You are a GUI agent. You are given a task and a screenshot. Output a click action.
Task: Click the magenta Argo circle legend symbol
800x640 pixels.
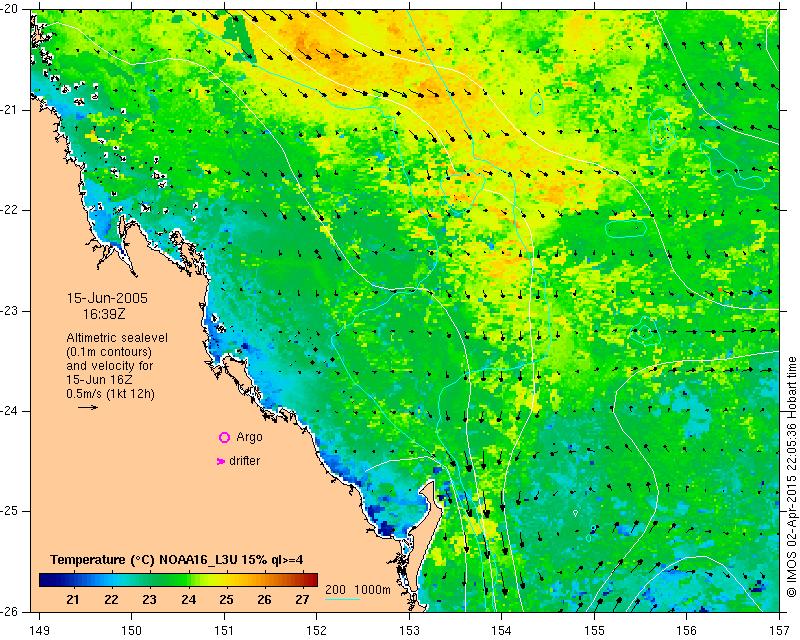pyautogui.click(x=224, y=437)
